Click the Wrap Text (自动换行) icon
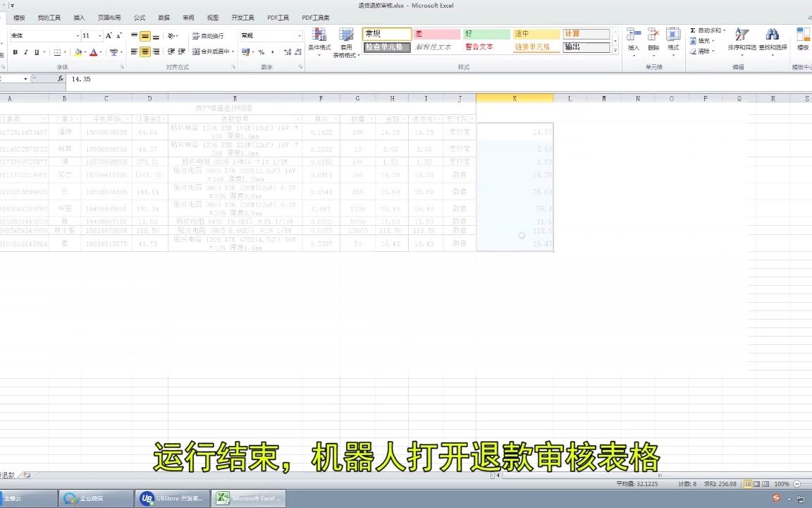 pyautogui.click(x=205, y=35)
